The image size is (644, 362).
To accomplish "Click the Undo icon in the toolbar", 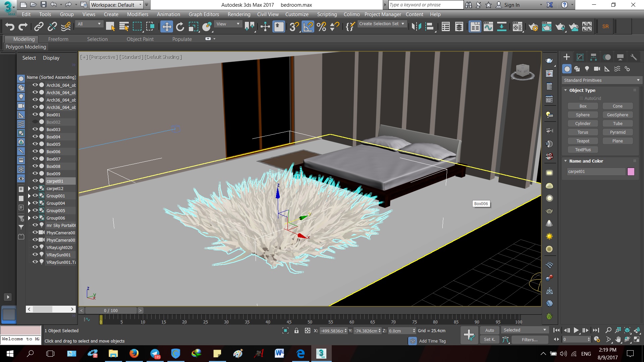I will (x=9, y=26).
